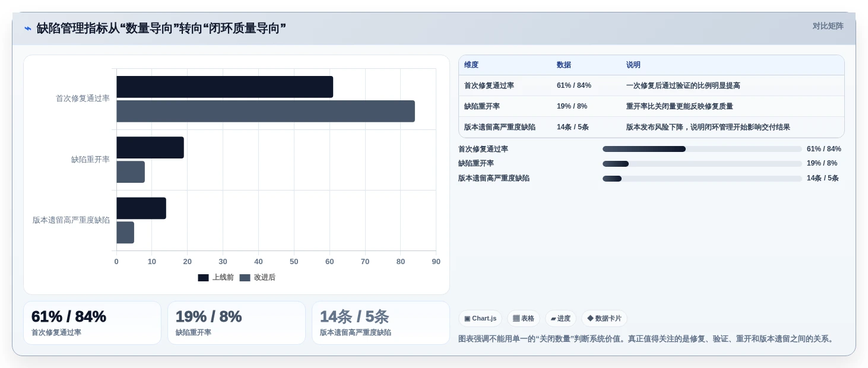Select the Chart.js tag chip

[x=480, y=318]
